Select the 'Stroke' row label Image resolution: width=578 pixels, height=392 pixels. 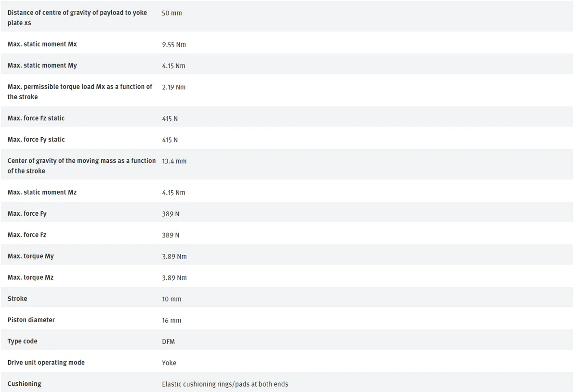[17, 299]
